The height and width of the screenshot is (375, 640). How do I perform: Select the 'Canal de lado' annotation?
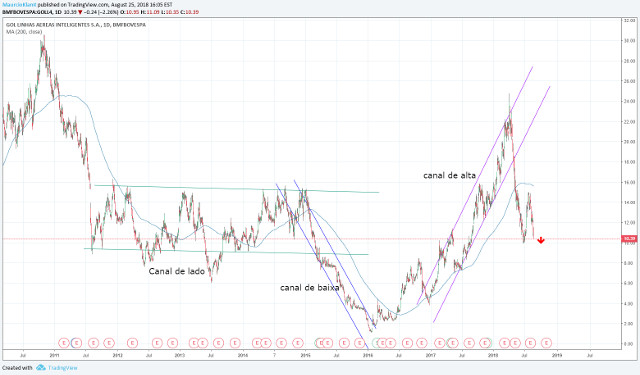[176, 271]
